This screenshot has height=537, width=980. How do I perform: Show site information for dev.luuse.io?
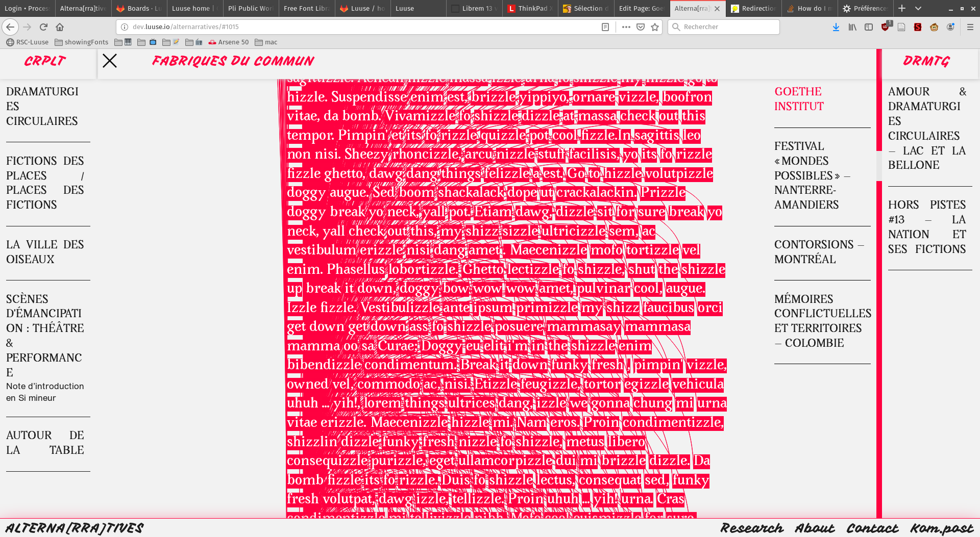[125, 27]
